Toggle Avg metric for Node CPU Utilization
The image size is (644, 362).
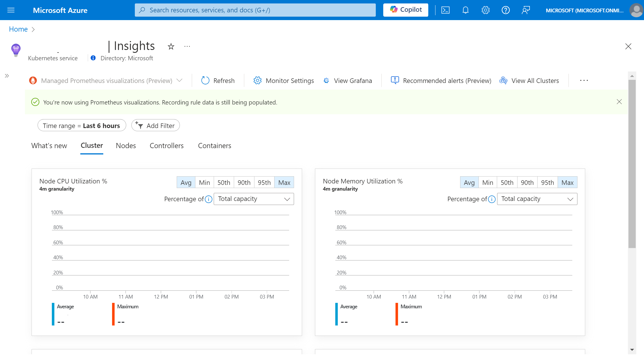pos(185,182)
